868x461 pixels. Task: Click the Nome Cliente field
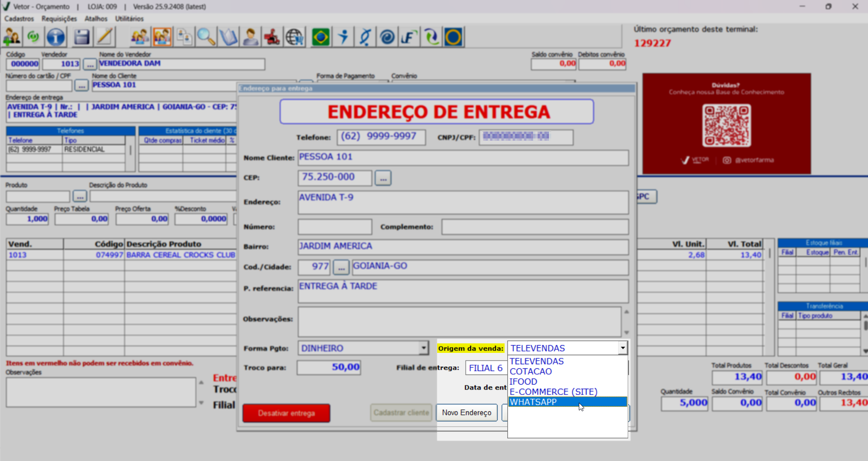(x=463, y=157)
